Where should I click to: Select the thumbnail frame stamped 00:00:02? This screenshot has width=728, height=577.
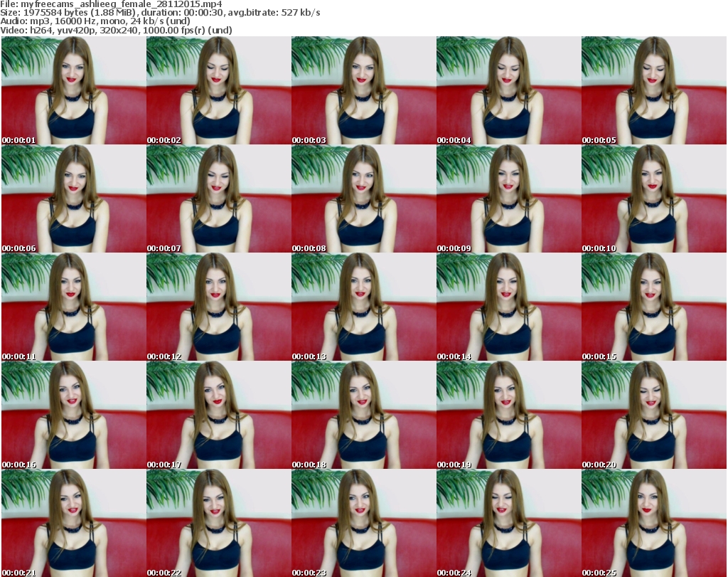[219, 90]
